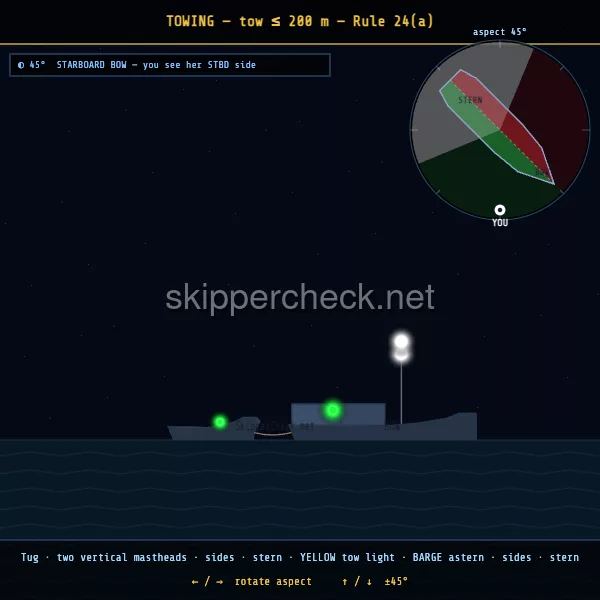Viewport: 600px width, 600px height.
Task: Click the tow line between tug and barge
Action: (x=272, y=434)
